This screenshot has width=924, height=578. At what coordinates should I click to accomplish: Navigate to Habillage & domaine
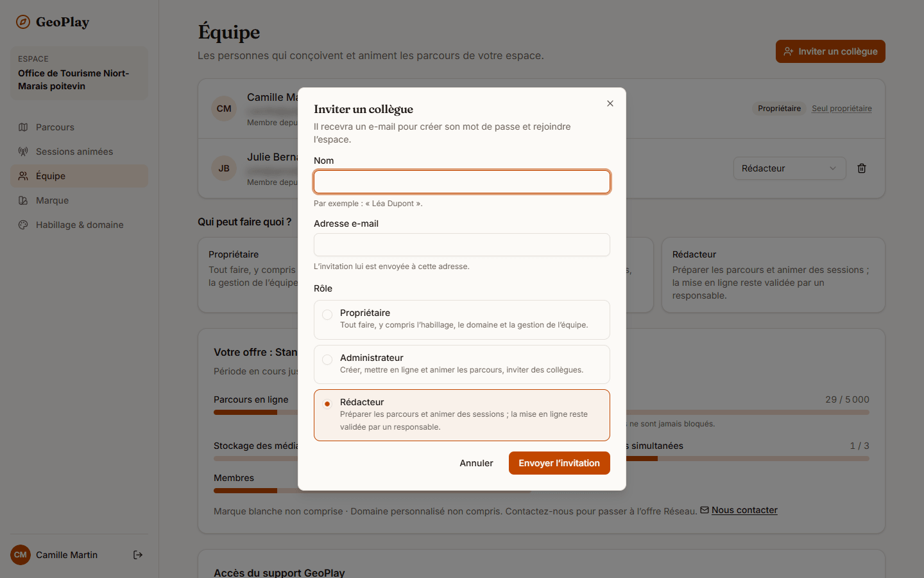tap(79, 225)
